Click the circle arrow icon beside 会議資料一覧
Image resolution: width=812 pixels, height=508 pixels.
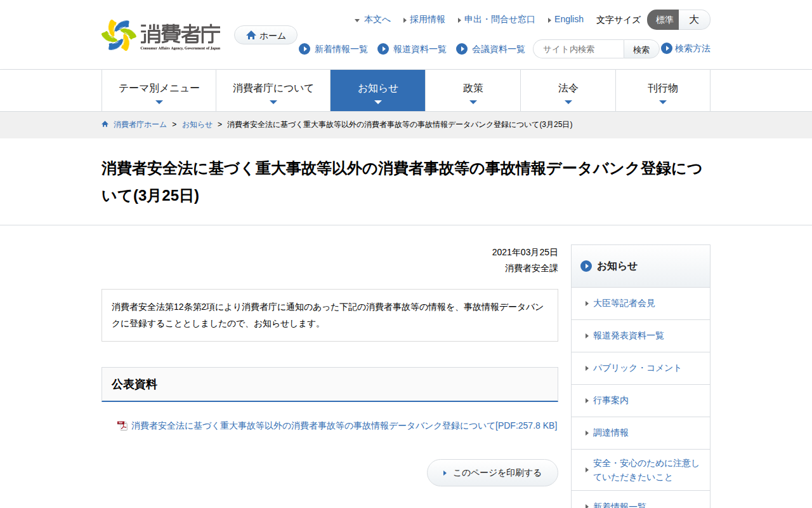(461, 49)
